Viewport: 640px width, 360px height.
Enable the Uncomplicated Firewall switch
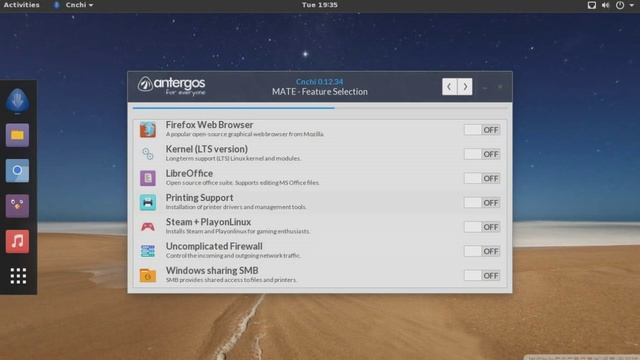482,251
